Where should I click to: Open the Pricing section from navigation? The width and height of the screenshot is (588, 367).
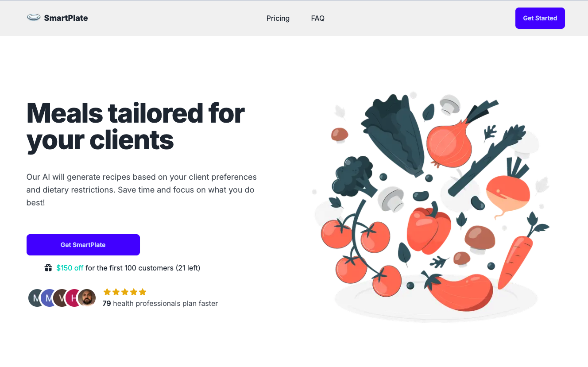coord(278,18)
